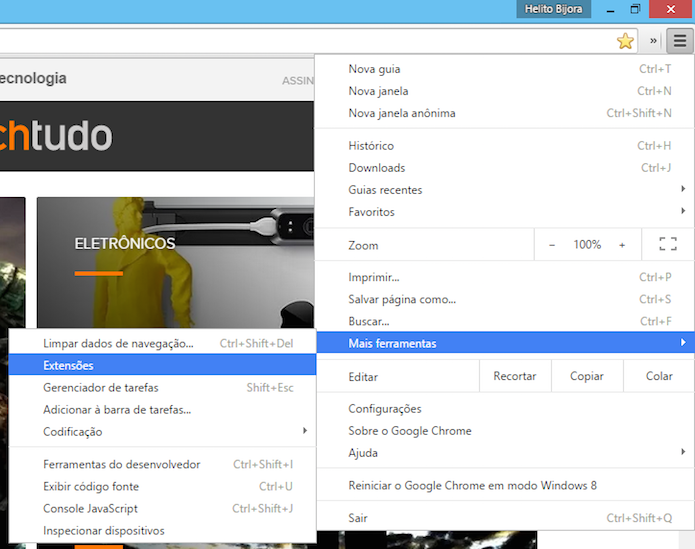This screenshot has width=695, height=549.
Task: Select Adicionar à barra de tarefas...
Action: [162, 410]
